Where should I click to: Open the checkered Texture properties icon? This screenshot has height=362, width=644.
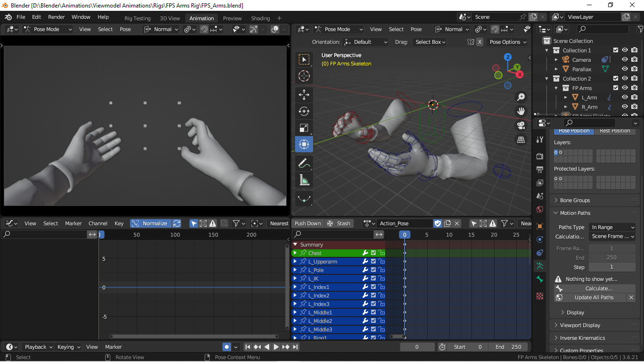(x=540, y=296)
